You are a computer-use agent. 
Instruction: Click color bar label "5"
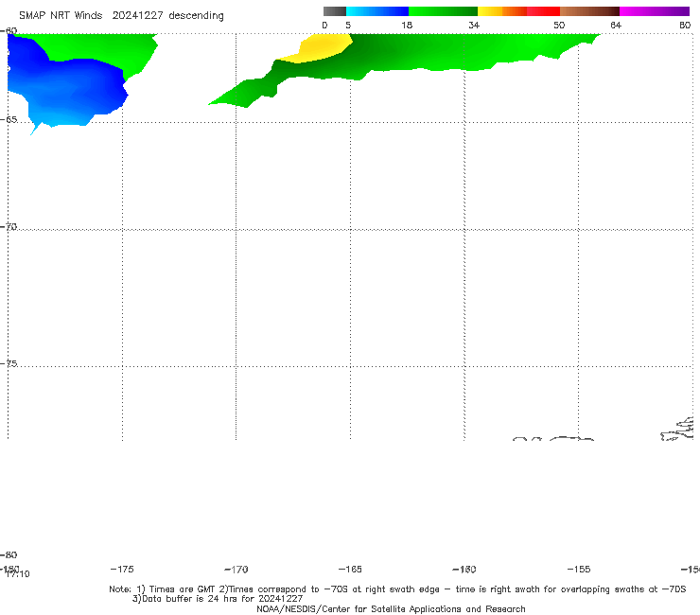click(348, 26)
